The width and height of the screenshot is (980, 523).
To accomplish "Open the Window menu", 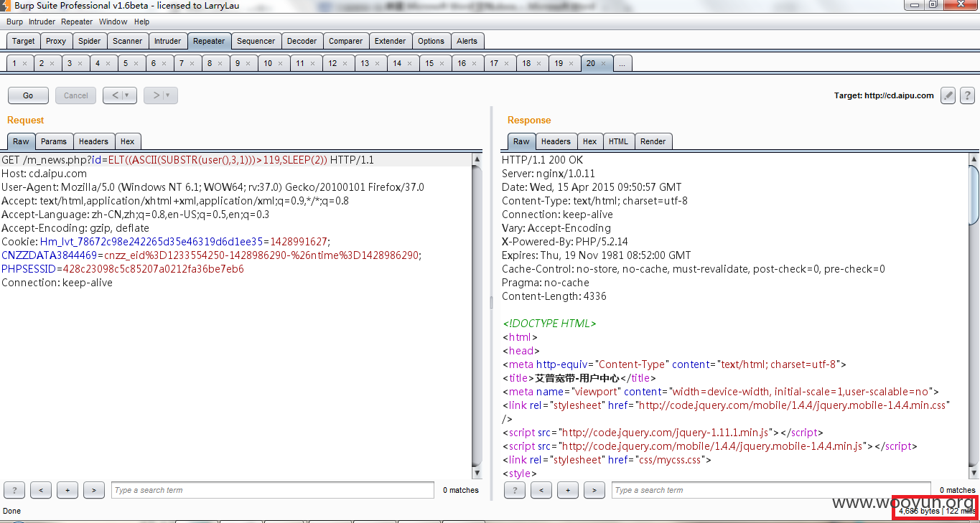I will coord(113,22).
